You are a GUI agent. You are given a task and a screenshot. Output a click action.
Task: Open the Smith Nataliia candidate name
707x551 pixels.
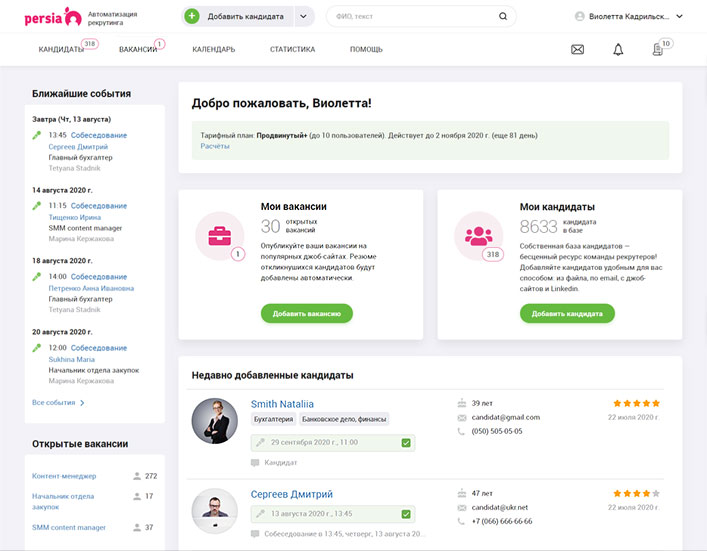click(282, 404)
